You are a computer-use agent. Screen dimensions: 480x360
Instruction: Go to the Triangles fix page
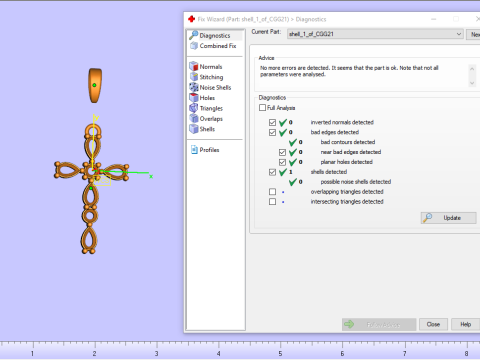[x=211, y=108]
